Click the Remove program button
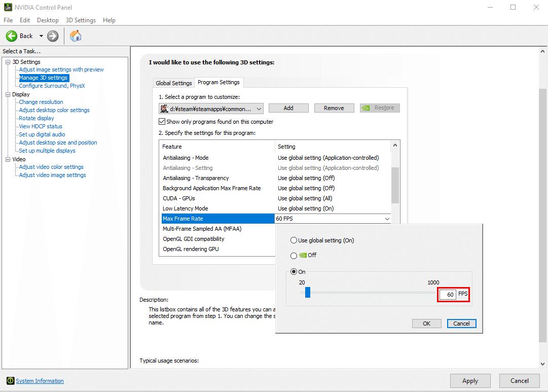This screenshot has width=548, height=392. pos(334,108)
